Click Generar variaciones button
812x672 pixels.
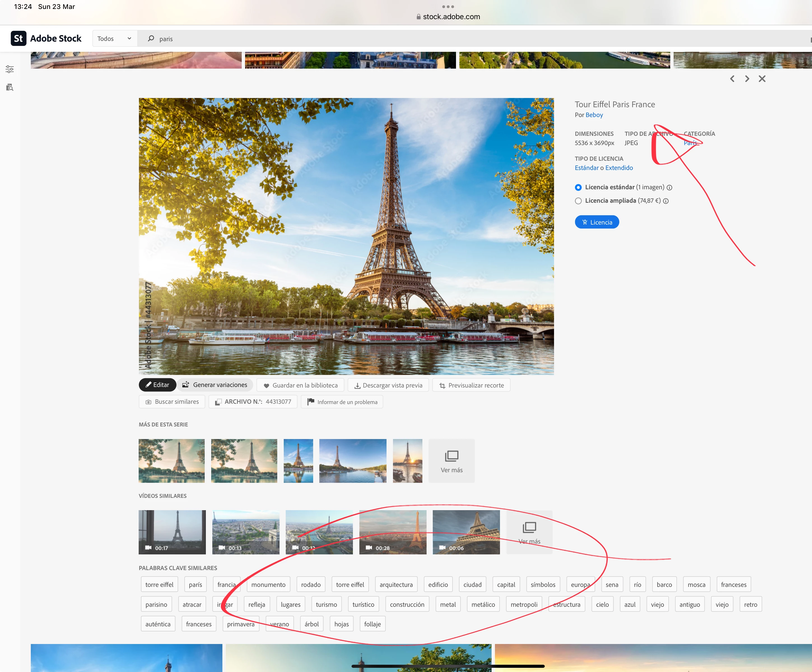point(215,385)
